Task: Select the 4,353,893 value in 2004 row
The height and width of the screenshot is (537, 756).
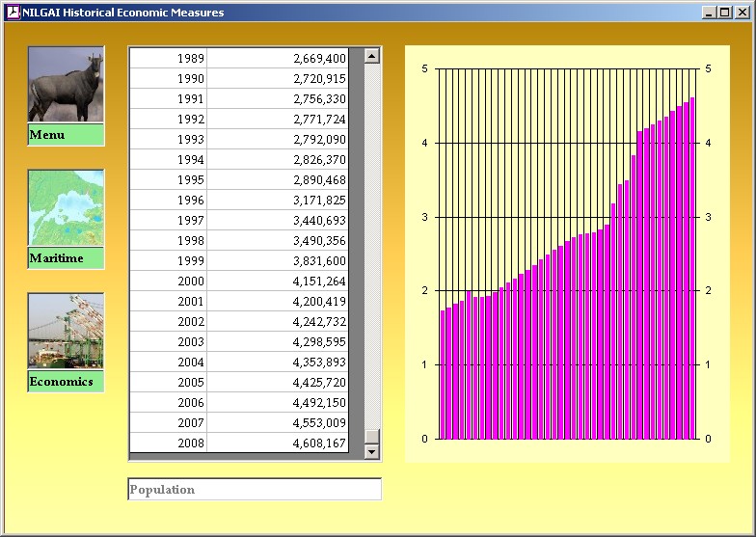Action: tap(279, 362)
